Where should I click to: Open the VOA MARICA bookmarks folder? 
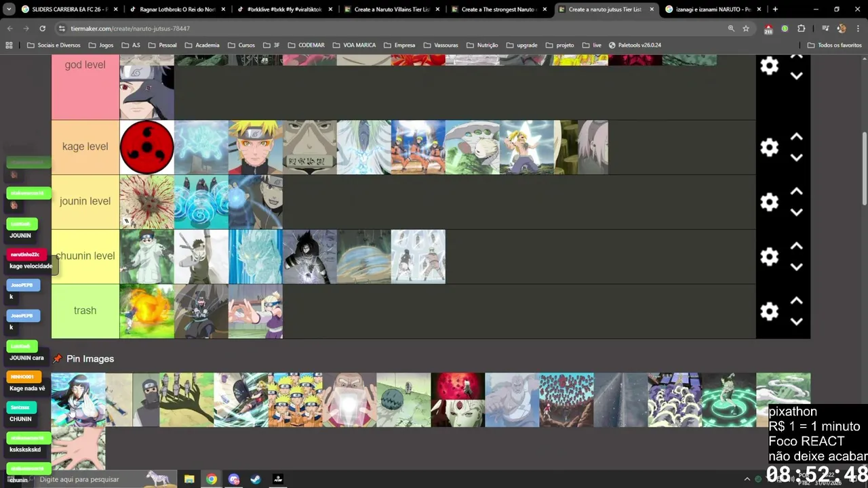pyautogui.click(x=353, y=45)
